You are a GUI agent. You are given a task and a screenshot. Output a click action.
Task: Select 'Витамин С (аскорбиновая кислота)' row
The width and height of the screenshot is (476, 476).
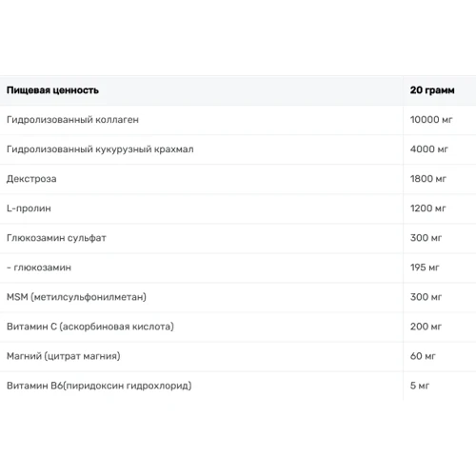pyautogui.click(x=238, y=327)
